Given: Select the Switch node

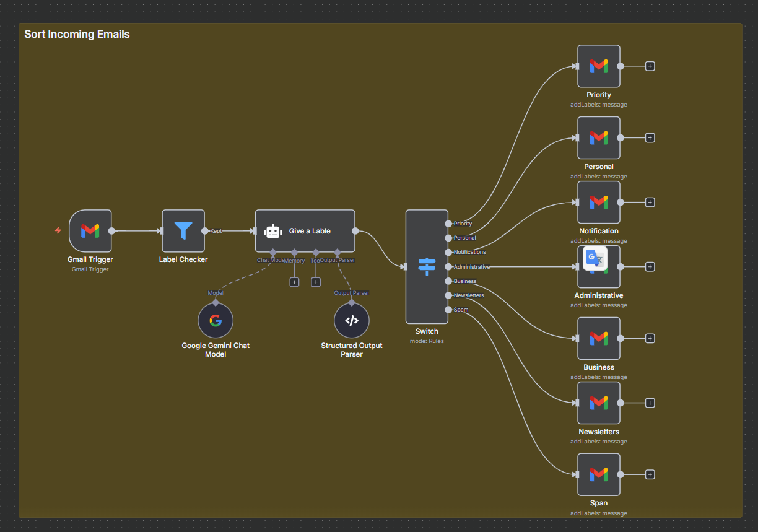Looking at the screenshot, I should pyautogui.click(x=427, y=266).
